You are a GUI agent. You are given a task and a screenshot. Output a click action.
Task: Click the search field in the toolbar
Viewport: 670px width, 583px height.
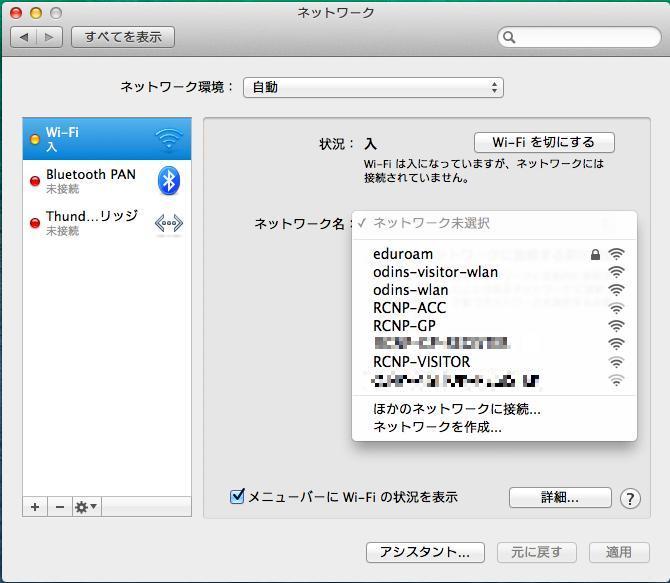(577, 37)
